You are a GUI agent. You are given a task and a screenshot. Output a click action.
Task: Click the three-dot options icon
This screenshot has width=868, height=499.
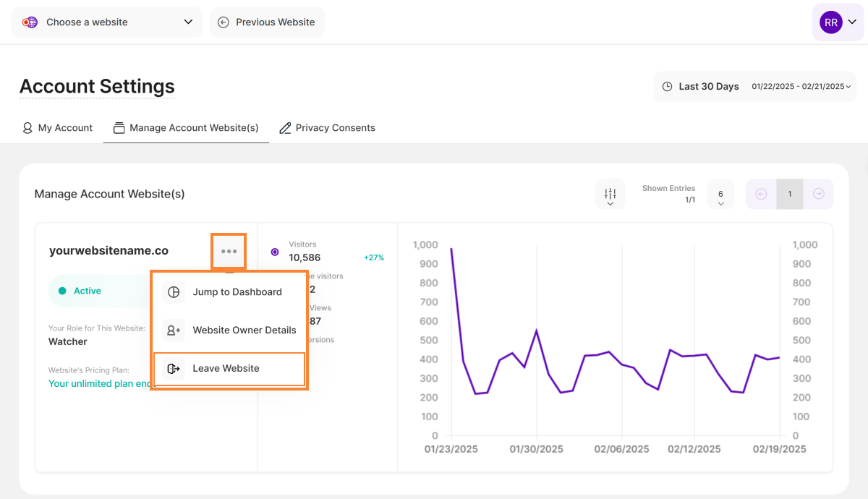coord(229,252)
